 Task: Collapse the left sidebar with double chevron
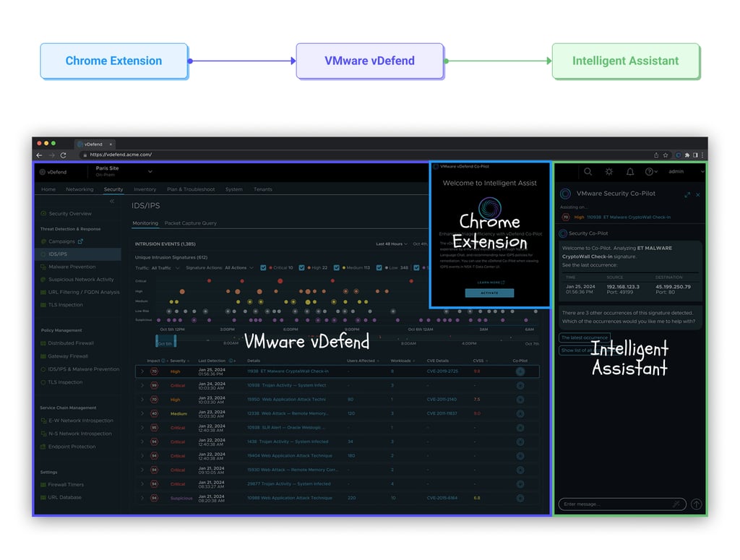pyautogui.click(x=112, y=202)
